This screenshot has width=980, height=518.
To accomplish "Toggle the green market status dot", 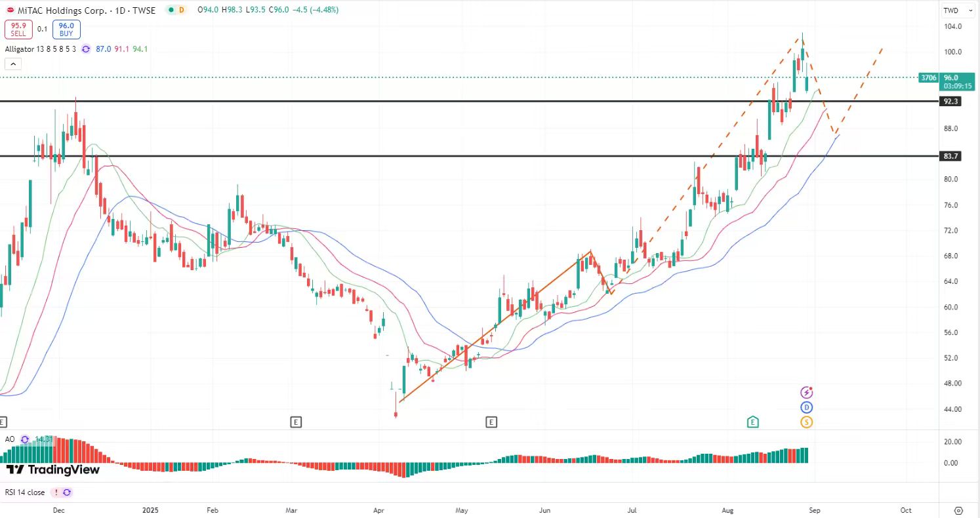I will [171, 10].
